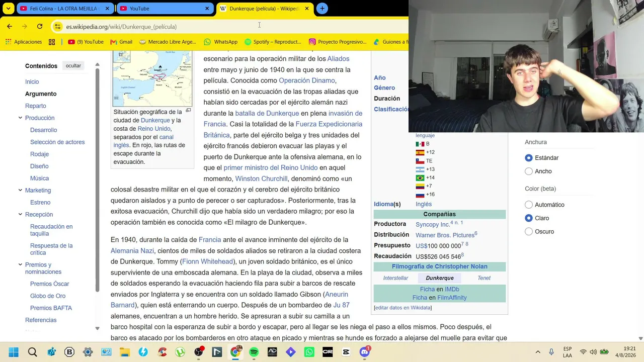Reload the Wikipedia page
This screenshot has width=644, height=362.
point(40,26)
